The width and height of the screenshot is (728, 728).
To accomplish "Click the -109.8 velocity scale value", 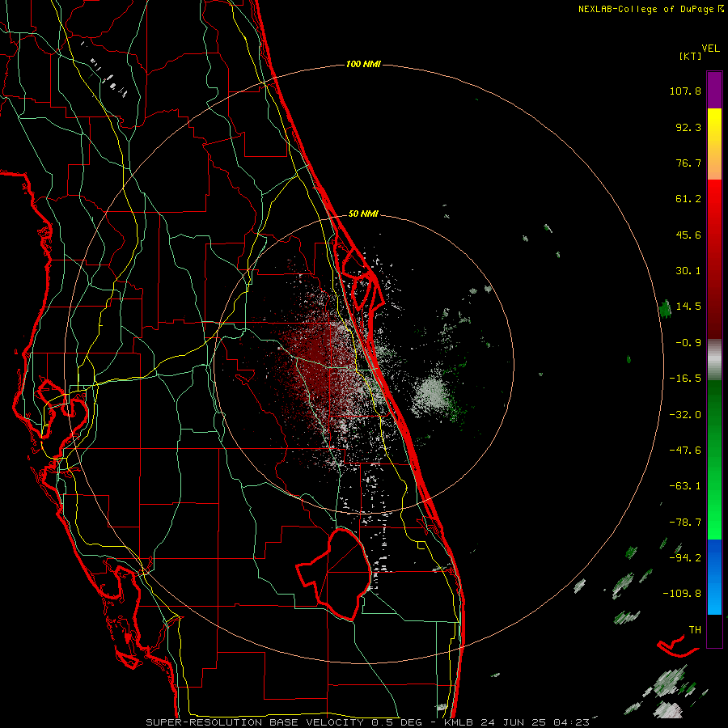I will click(x=683, y=594).
